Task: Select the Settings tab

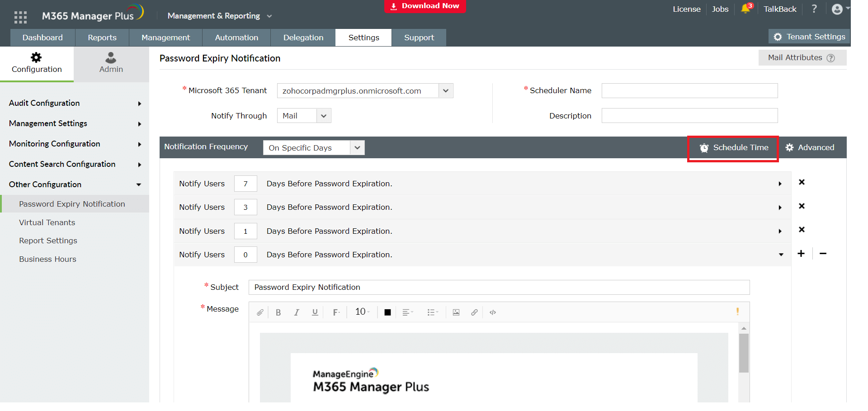Action: pyautogui.click(x=364, y=38)
